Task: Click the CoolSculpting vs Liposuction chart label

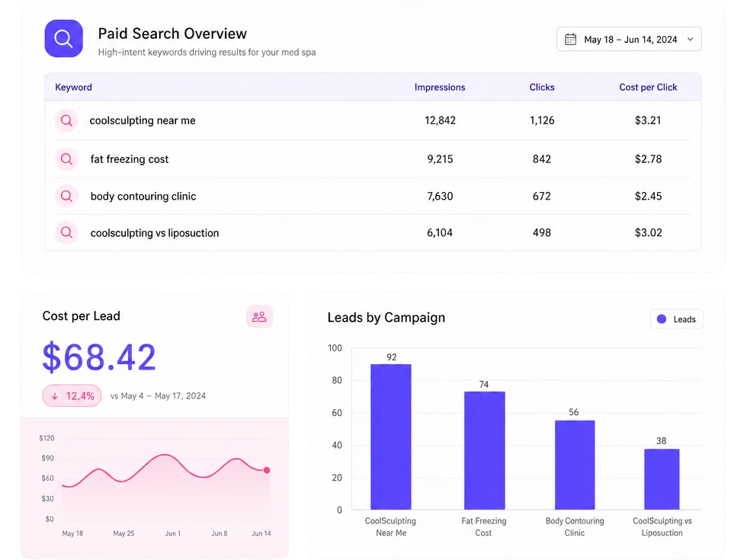Action: (662, 526)
